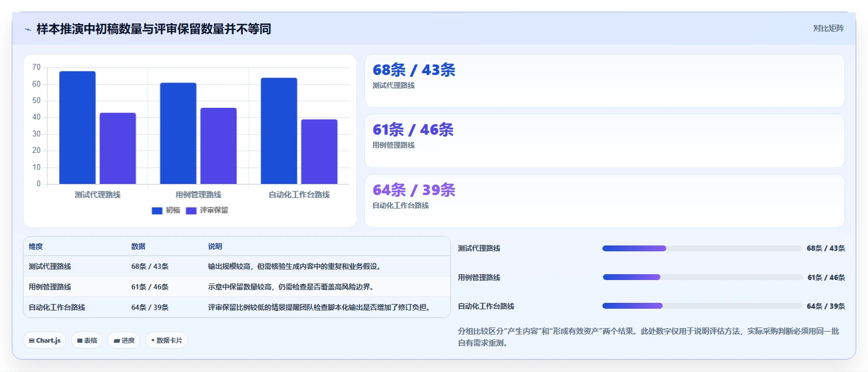This screenshot has width=868, height=372.
Task: Click the chart x-axis label 测试代理路线
Action: (x=97, y=194)
